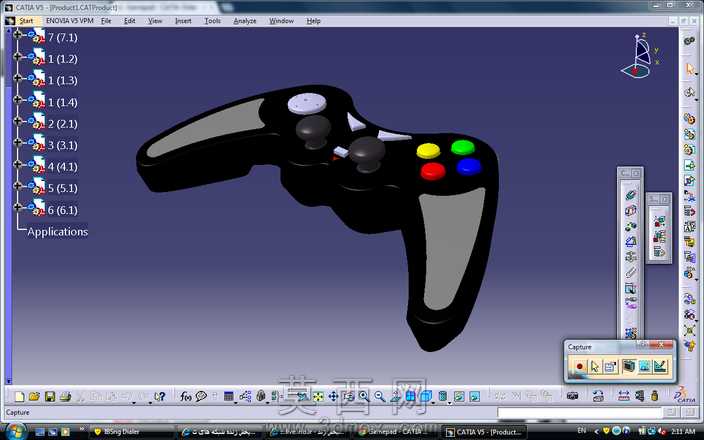Expand the 6 (6.1) tree node
Viewport: 704px width, 440px height.
click(x=18, y=207)
